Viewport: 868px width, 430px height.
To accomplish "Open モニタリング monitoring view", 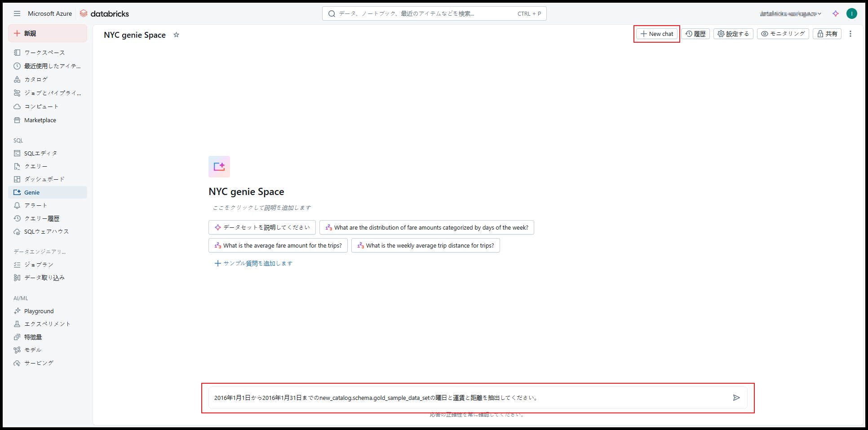I will 783,34.
